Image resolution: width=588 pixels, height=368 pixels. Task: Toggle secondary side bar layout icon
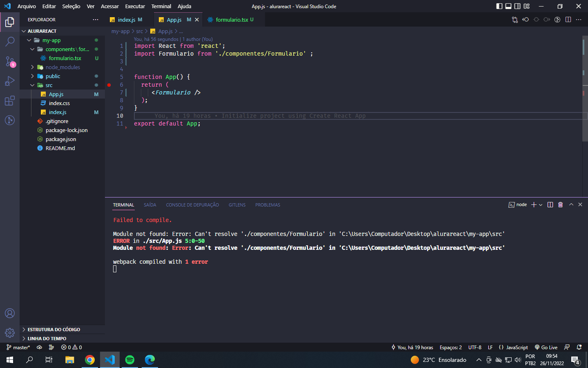tap(517, 6)
